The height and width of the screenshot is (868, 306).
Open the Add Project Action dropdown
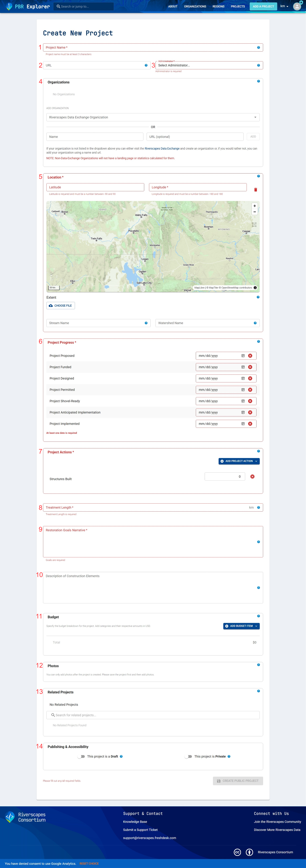point(239,461)
